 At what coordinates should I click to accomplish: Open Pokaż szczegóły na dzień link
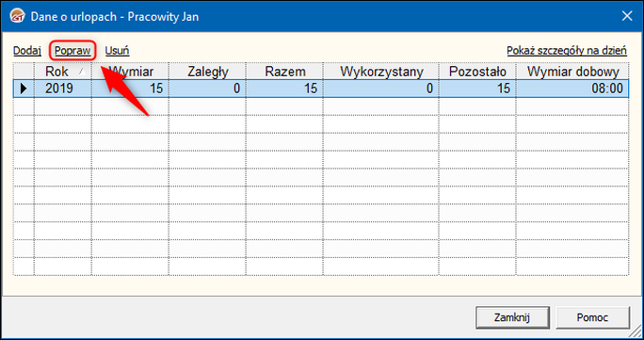(x=567, y=51)
